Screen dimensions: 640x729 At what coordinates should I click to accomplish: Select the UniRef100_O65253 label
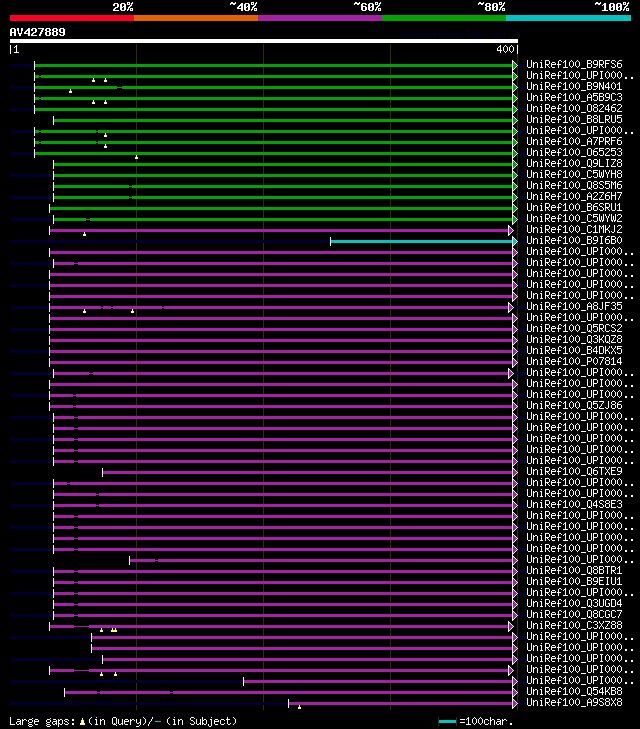pyautogui.click(x=574, y=152)
